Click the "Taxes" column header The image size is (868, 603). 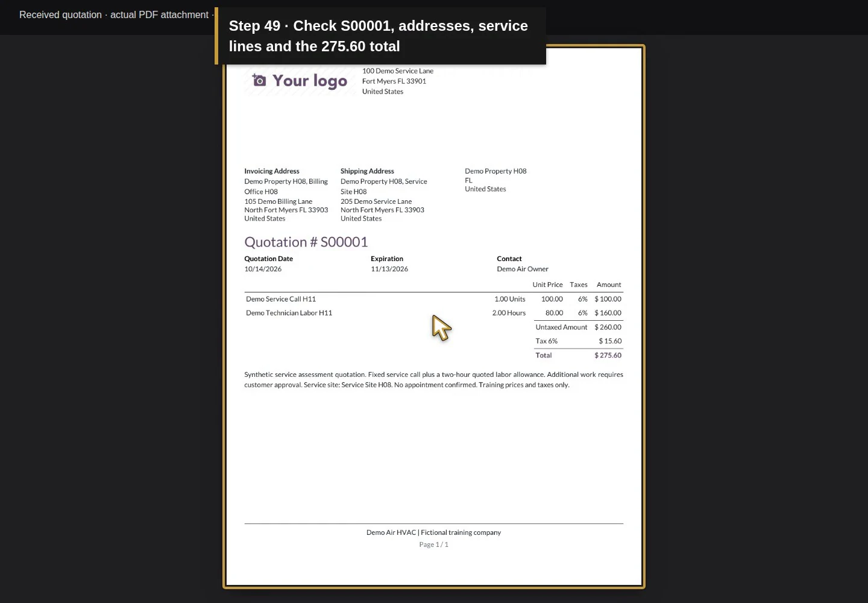(579, 285)
